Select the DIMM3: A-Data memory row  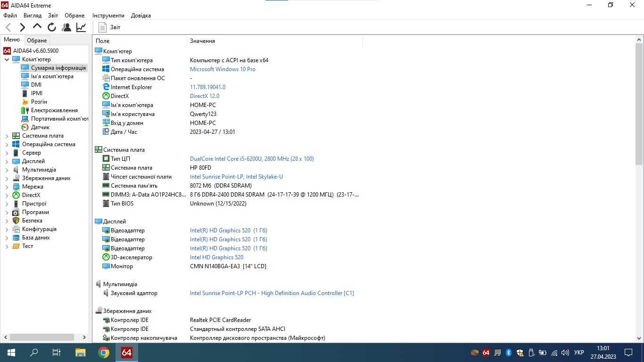tap(228, 195)
